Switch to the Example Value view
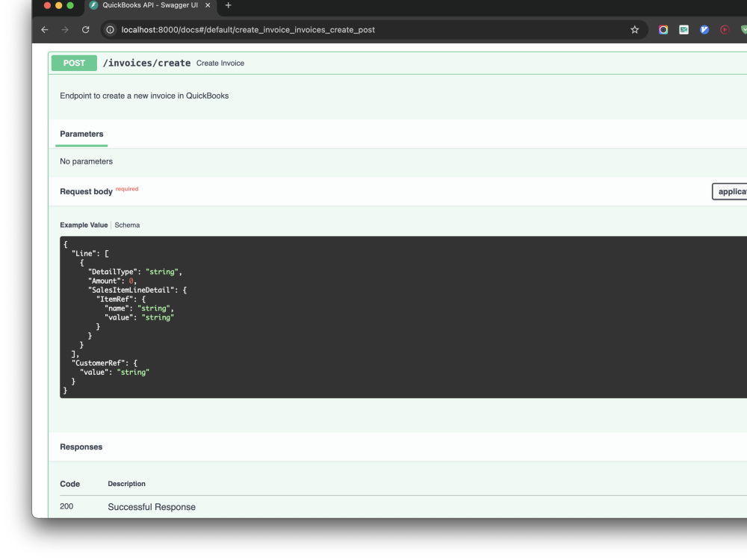Screen dimensions: 747x560 (x=84, y=225)
